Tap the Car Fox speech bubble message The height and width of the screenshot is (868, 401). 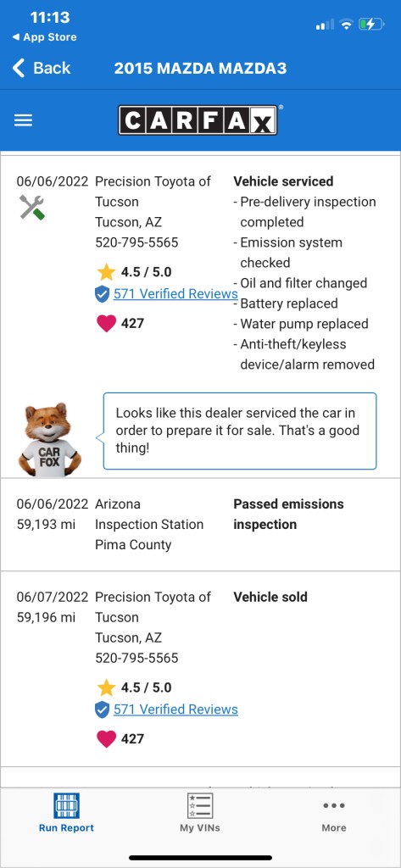(240, 431)
